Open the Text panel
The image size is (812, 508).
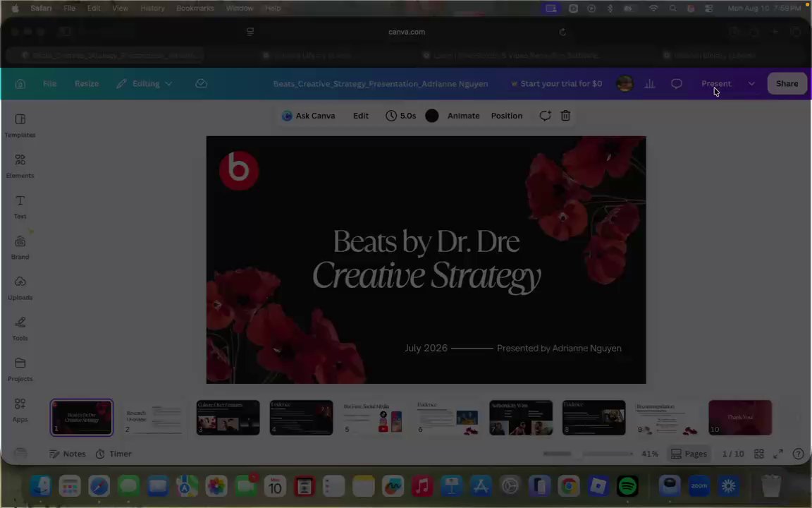[20, 207]
